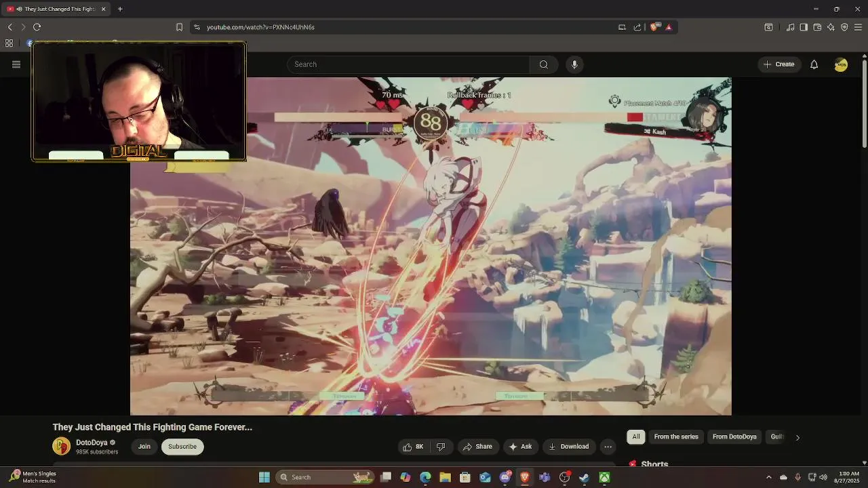Open the Create button
868x488 pixels.
(778, 64)
